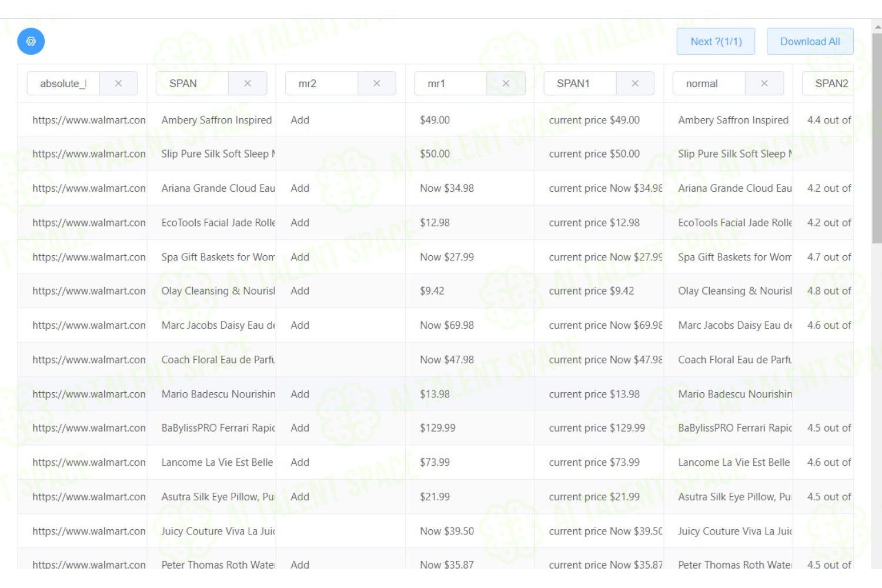Select EcoTools Facial Jade Roller SPAN cell
Viewport: 882px width, 588px height.
212,223
